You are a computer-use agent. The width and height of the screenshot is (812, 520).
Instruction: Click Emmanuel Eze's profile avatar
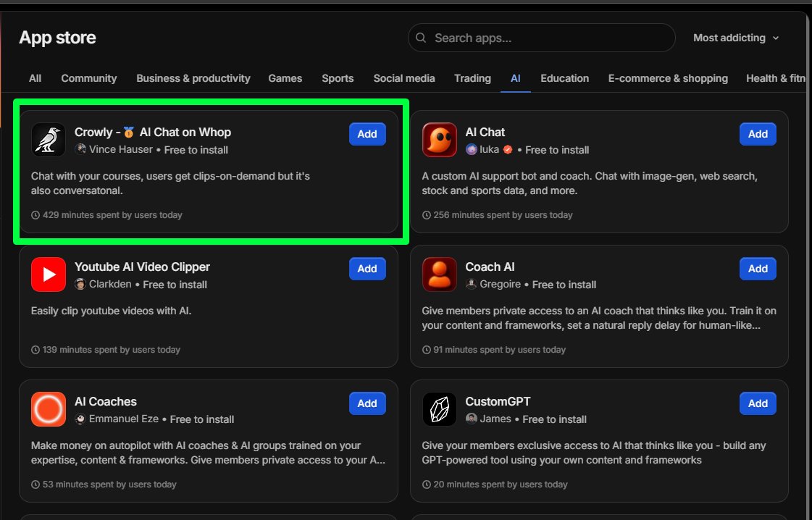coord(80,419)
